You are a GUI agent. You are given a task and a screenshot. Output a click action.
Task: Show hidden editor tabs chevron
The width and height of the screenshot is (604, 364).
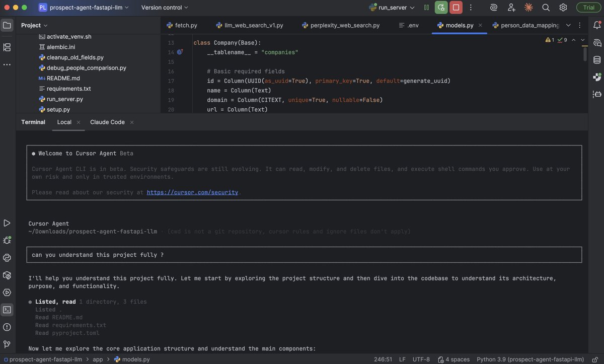(568, 25)
